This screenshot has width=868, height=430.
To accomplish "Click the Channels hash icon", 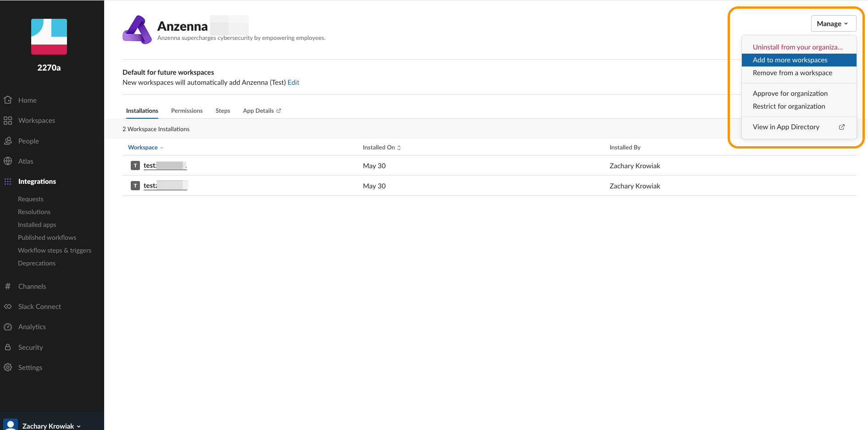I will 8,286.
